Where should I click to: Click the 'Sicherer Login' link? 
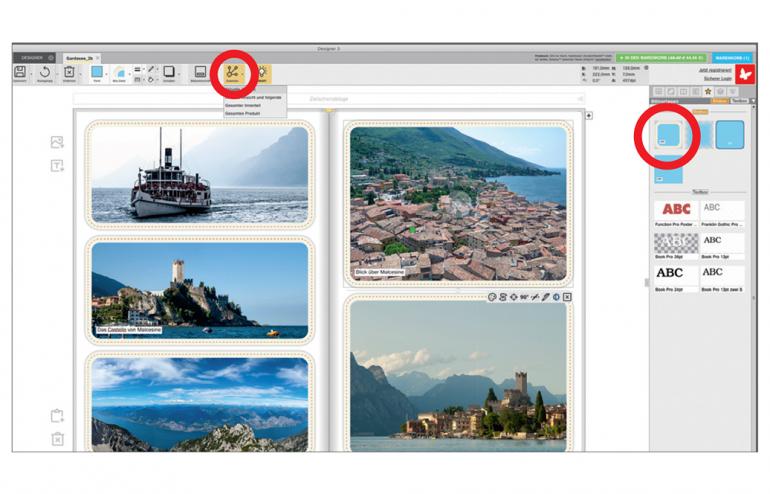(x=717, y=79)
